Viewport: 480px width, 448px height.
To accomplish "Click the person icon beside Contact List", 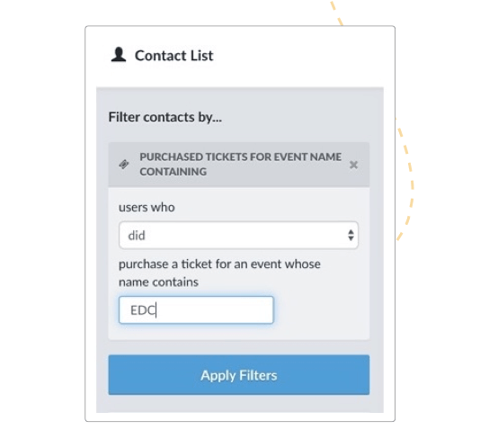I will click(x=119, y=55).
